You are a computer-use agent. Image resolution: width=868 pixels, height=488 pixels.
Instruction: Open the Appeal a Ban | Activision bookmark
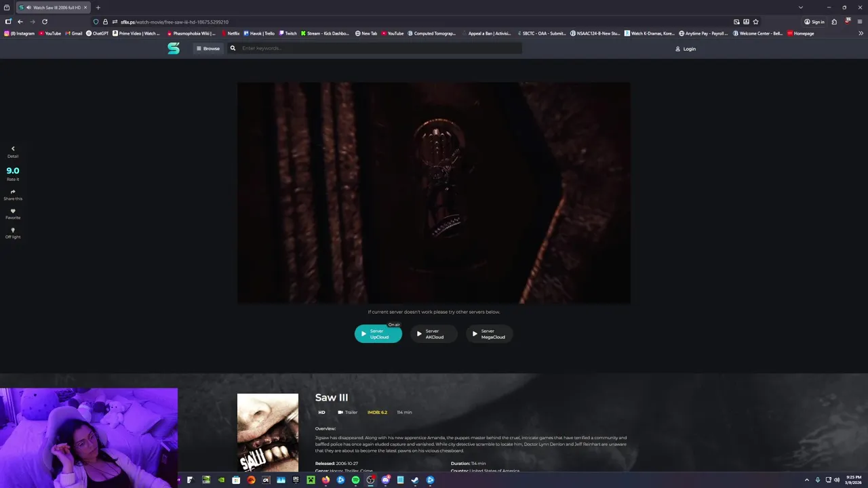487,33
